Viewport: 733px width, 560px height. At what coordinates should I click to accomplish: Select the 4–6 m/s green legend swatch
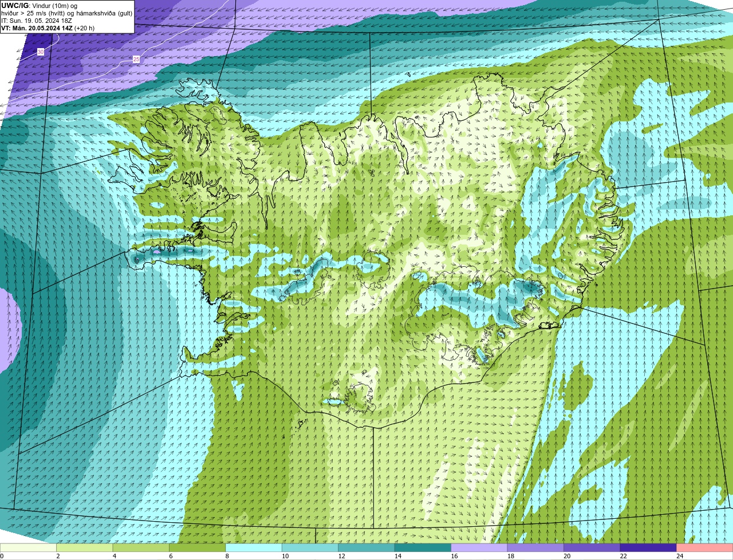pyautogui.click(x=141, y=548)
